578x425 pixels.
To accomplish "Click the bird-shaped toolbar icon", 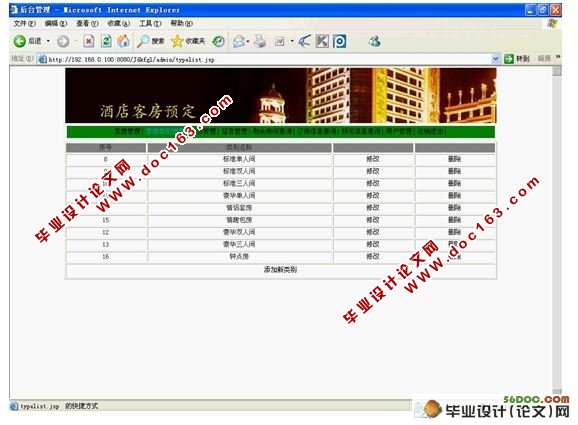I will [x=304, y=41].
